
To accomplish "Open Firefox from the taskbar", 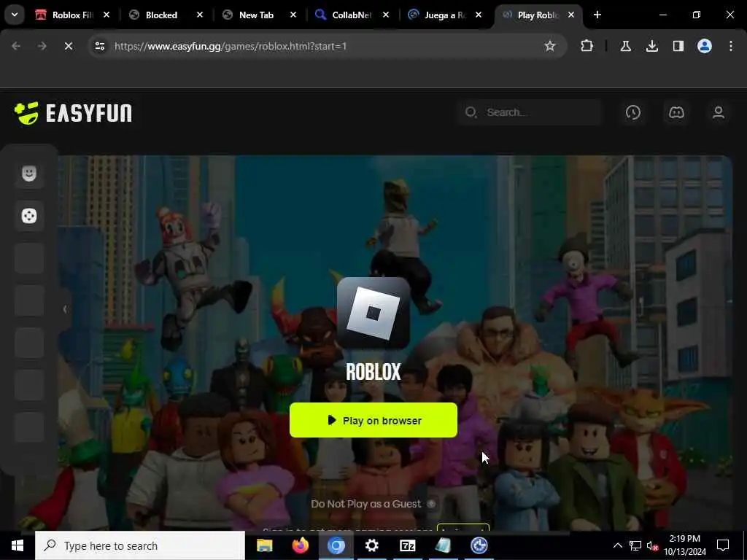I will coord(300,545).
